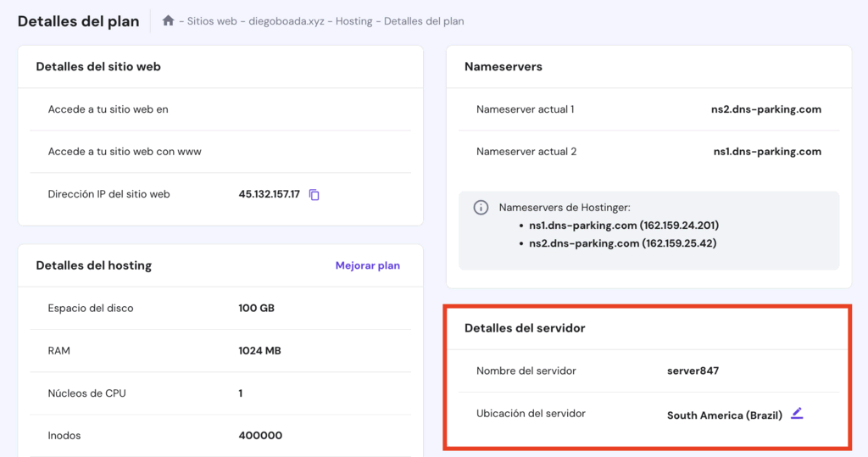The width and height of the screenshot is (868, 457).
Task: Click the ns1.dns-parking.com (162.159.24.201) list entry
Action: coord(623,226)
